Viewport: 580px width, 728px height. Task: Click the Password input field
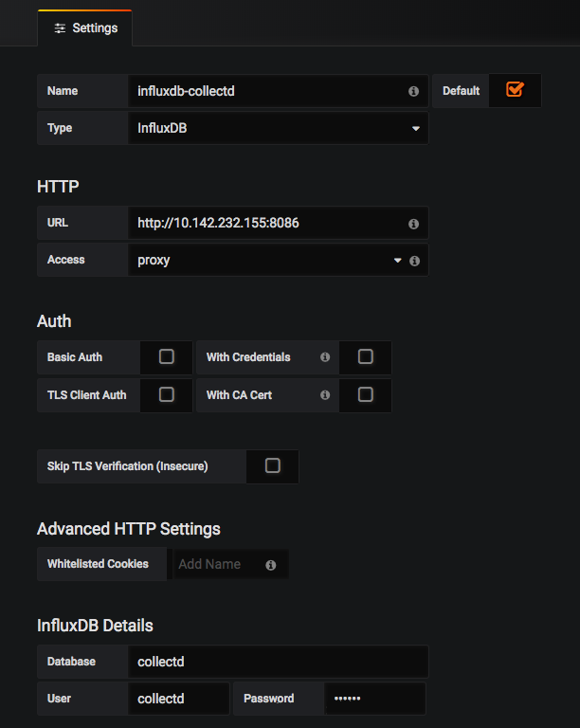(x=375, y=699)
